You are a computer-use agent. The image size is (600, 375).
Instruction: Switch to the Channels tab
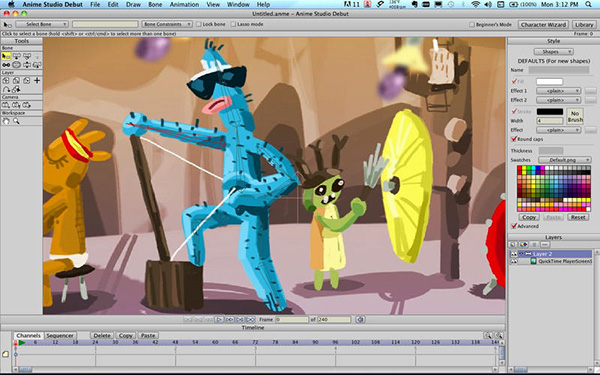coord(29,336)
